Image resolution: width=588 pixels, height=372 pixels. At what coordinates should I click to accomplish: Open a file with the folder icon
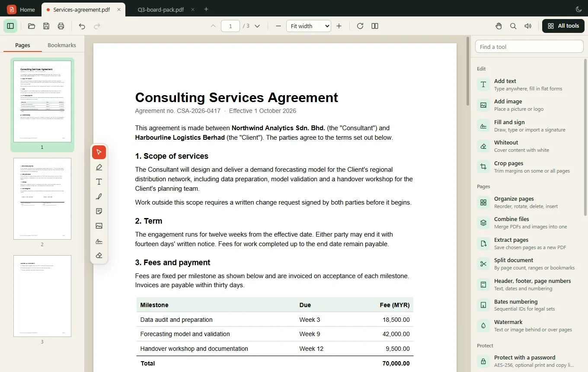pos(32,26)
